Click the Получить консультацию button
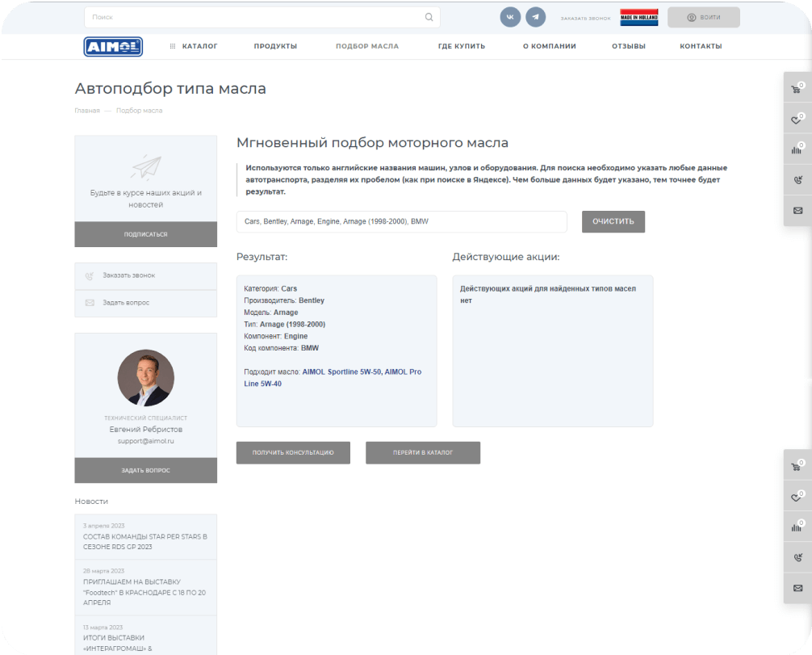 293,453
